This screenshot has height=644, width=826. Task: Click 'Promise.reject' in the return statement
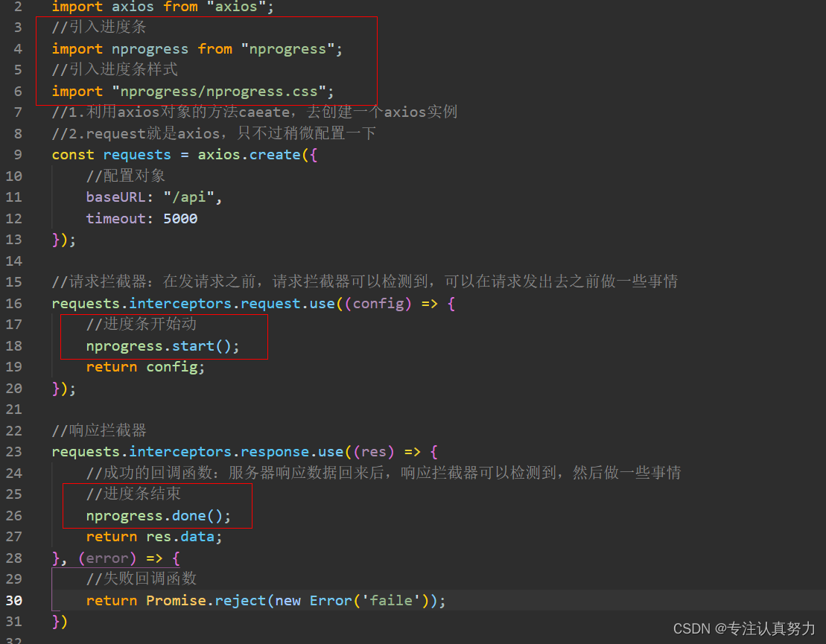206,600
